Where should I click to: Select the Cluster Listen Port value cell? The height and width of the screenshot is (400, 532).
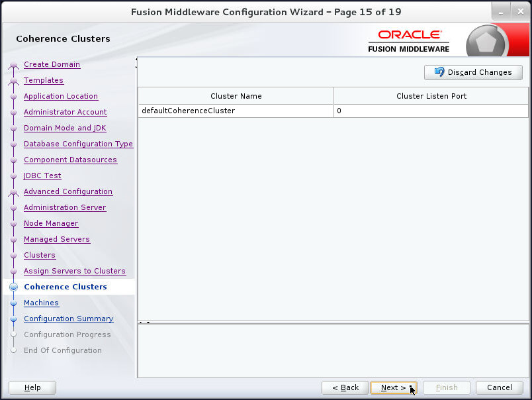tap(430, 111)
